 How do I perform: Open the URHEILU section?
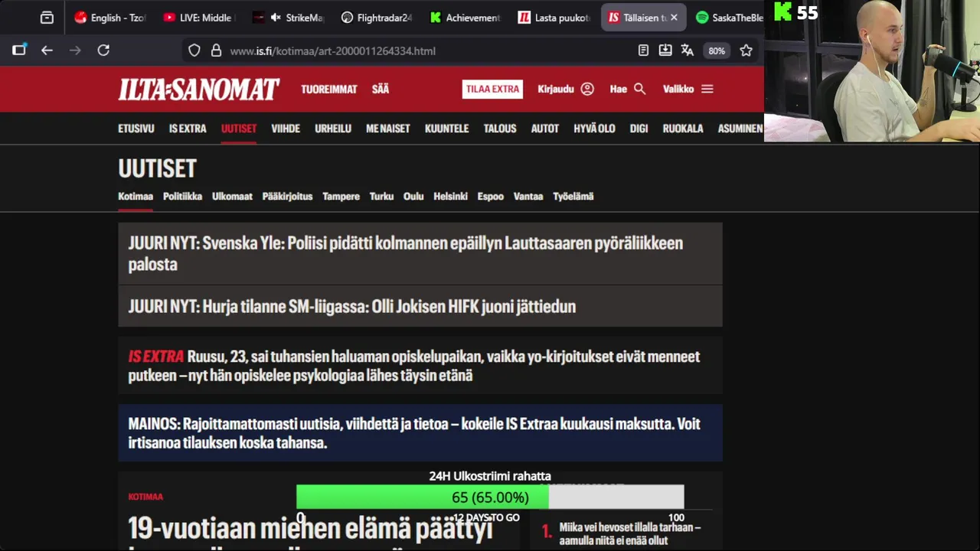333,129
